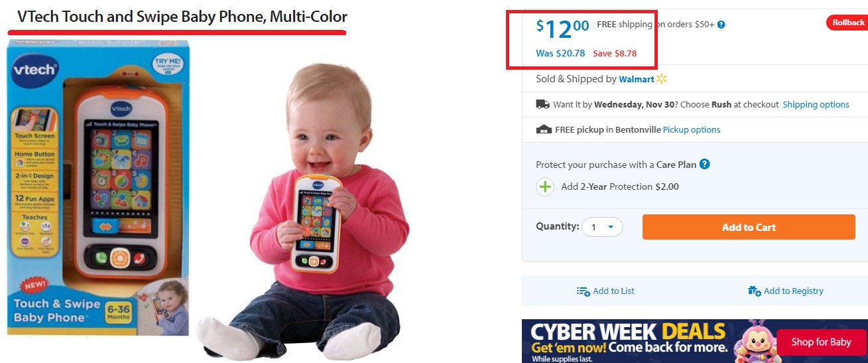Click the Shop for Baby button
Image resolution: width=868 pixels, height=363 pixels.
(821, 342)
